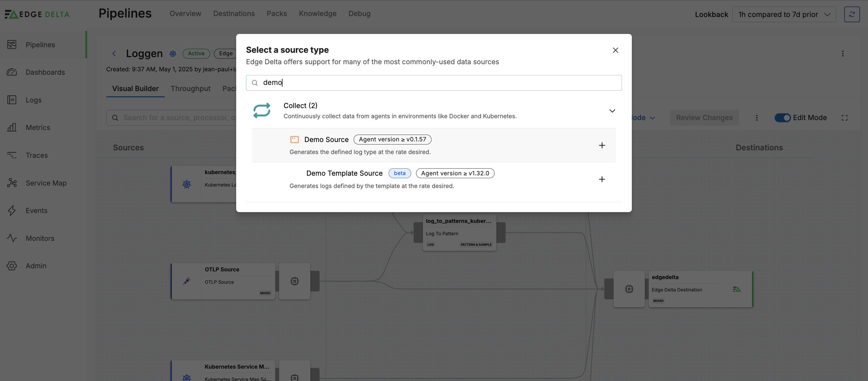
Task: Click the Active status badge
Action: [196, 53]
